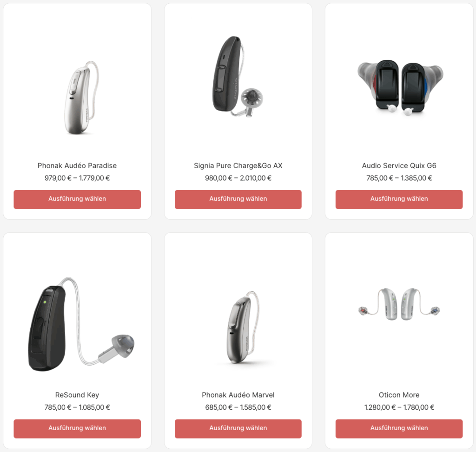Open the Oticon More title link
This screenshot has height=452, width=476.
(x=399, y=395)
